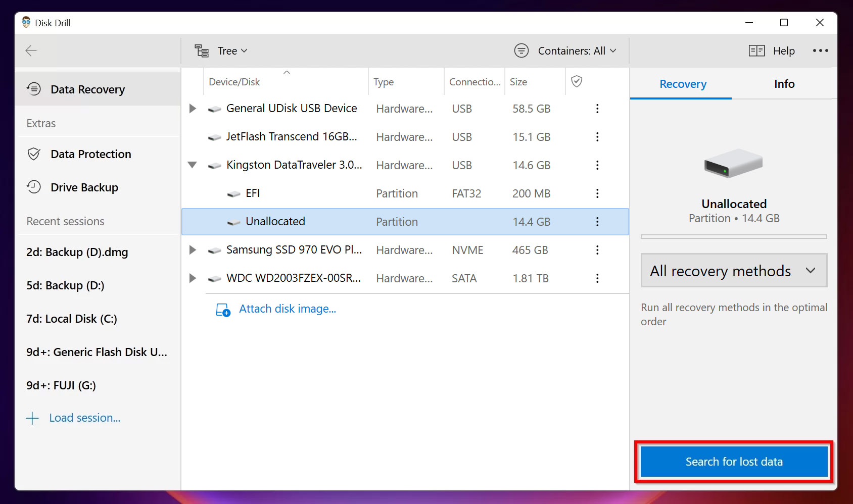Open All recovery methods dropdown

pyautogui.click(x=734, y=271)
